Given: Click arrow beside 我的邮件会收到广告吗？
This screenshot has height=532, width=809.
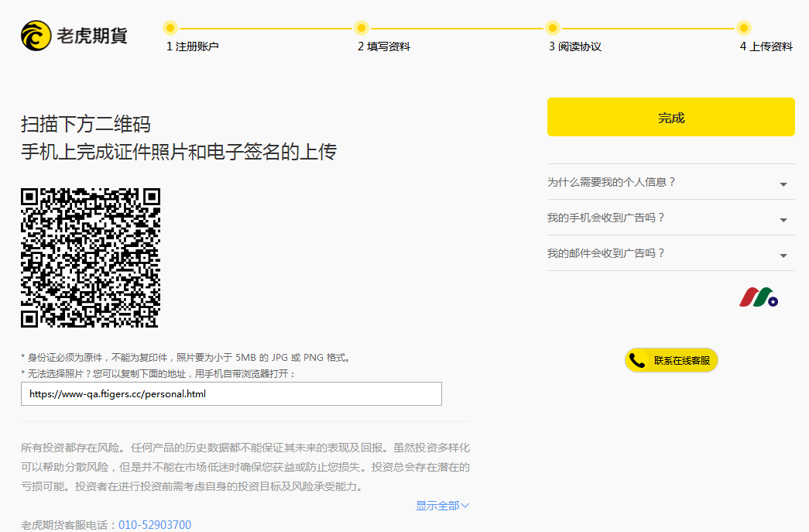Looking at the screenshot, I should click(783, 256).
